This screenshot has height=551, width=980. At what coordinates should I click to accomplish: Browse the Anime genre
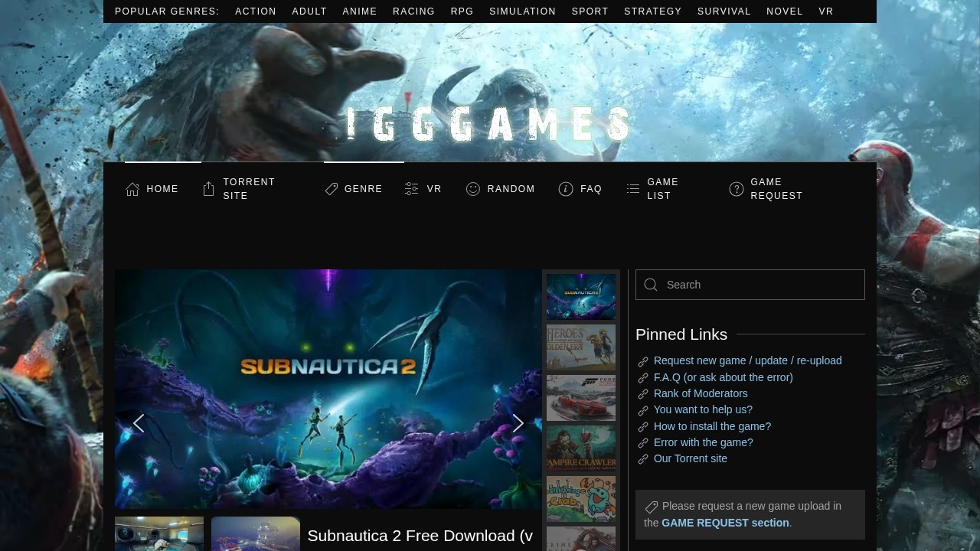[x=360, y=11]
